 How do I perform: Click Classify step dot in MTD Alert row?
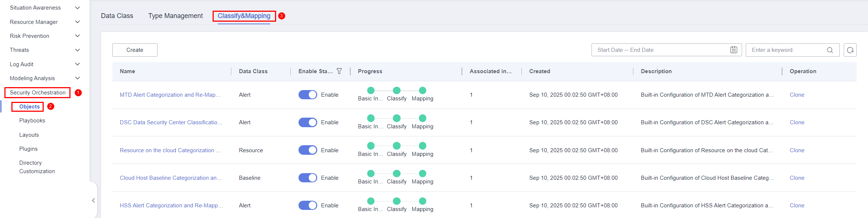(x=397, y=90)
